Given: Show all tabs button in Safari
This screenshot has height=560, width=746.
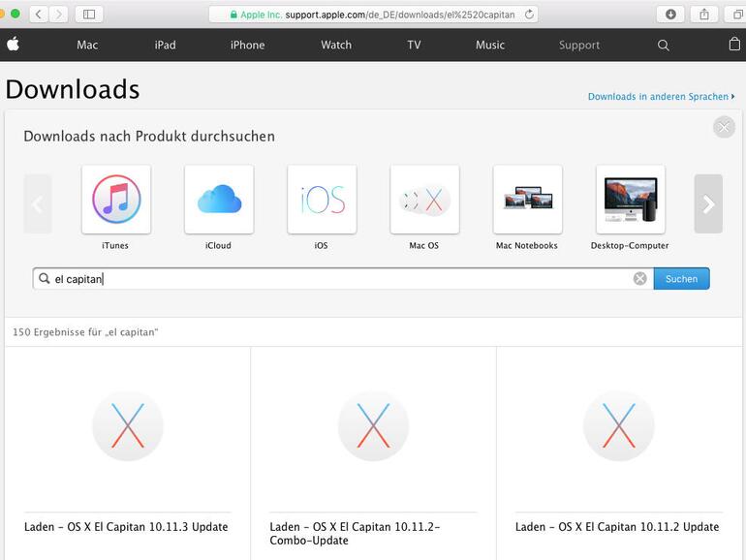Looking at the screenshot, I should [x=736, y=15].
